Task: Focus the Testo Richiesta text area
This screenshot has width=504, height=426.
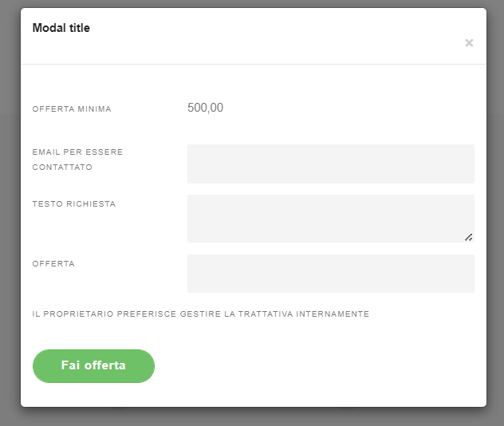Action: click(x=331, y=219)
